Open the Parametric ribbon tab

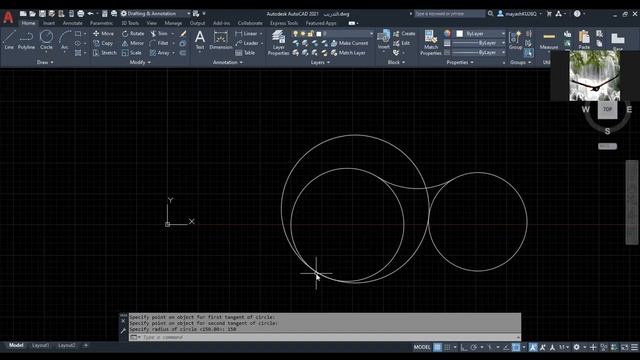point(102,23)
